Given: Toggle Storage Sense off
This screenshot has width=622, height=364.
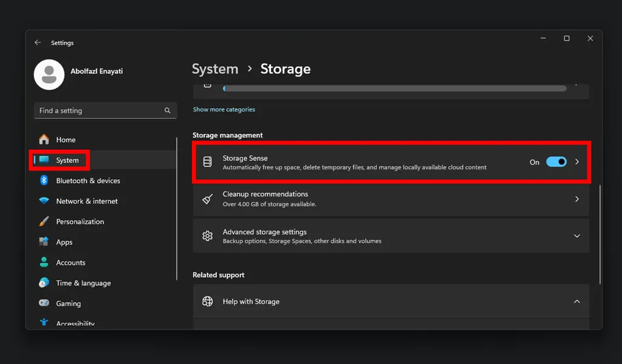Looking at the screenshot, I should click(x=556, y=162).
